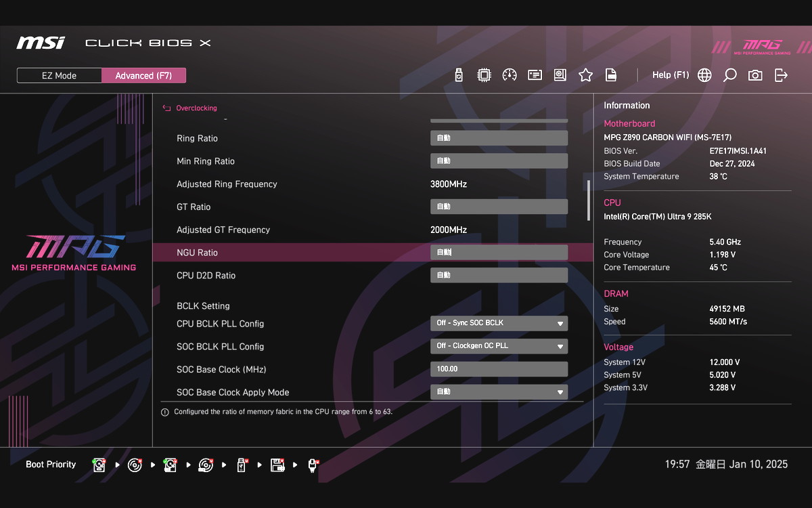Select the Advanced (F7) tab
Image resolution: width=812 pixels, height=508 pixels.
(143, 76)
